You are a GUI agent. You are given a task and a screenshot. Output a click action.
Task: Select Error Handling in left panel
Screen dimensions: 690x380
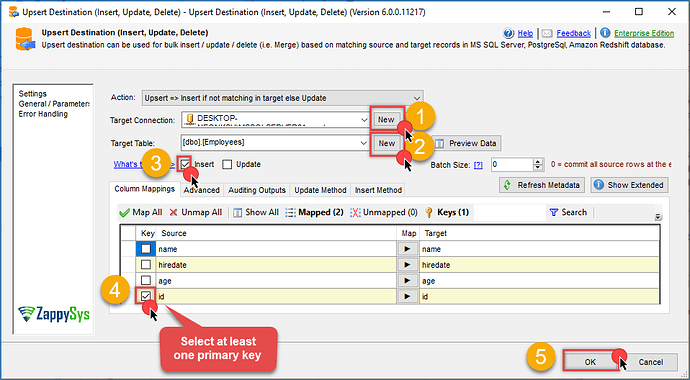click(x=43, y=114)
